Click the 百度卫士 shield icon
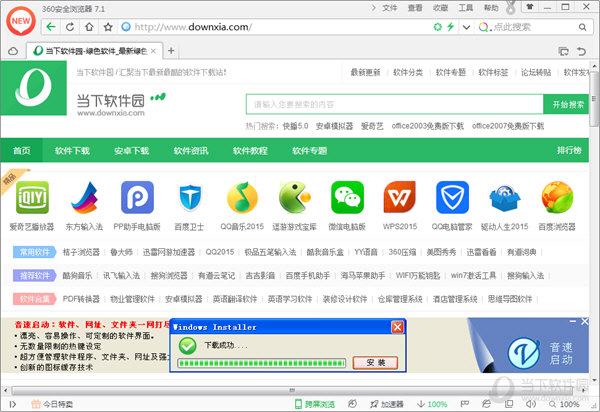This screenshot has width=600, height=412. click(x=190, y=197)
